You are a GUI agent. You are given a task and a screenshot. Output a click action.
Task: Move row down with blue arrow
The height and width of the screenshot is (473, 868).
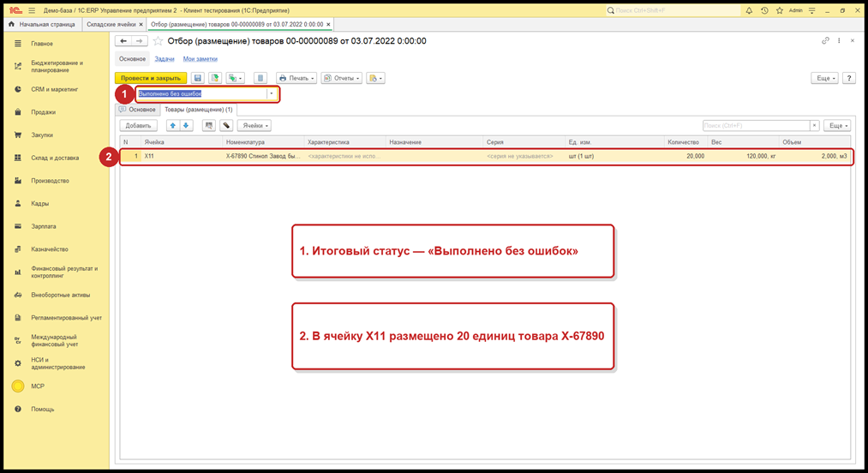tap(186, 126)
